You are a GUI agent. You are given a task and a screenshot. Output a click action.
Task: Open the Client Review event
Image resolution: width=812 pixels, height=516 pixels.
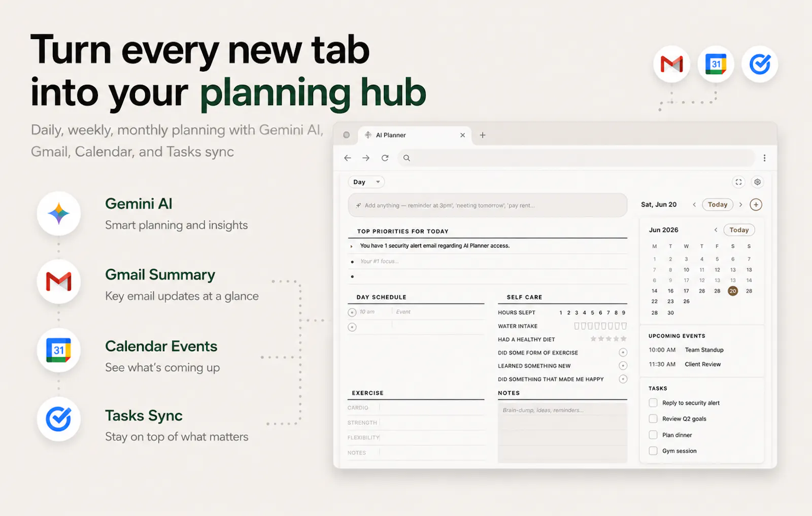(x=702, y=364)
